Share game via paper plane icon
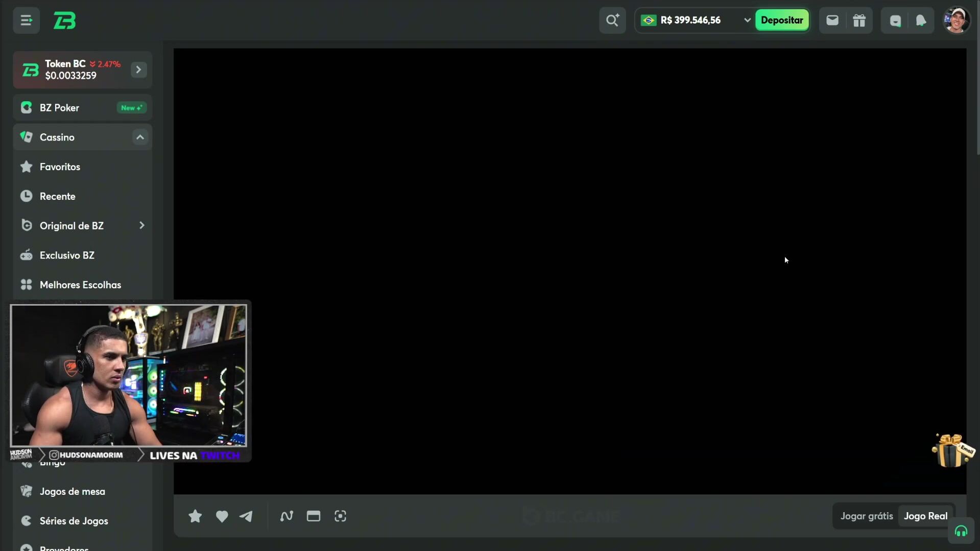The height and width of the screenshot is (551, 980). coord(246,517)
